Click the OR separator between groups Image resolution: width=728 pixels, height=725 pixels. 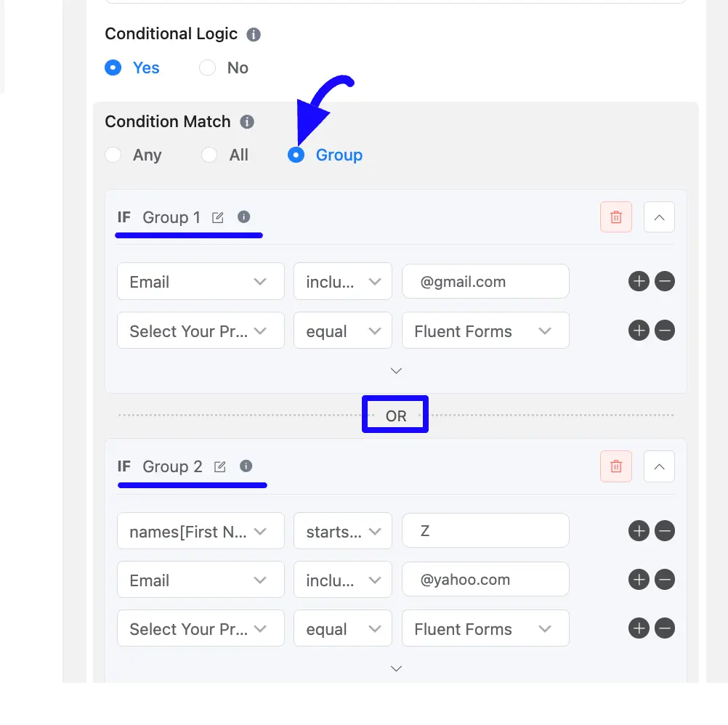tap(395, 416)
